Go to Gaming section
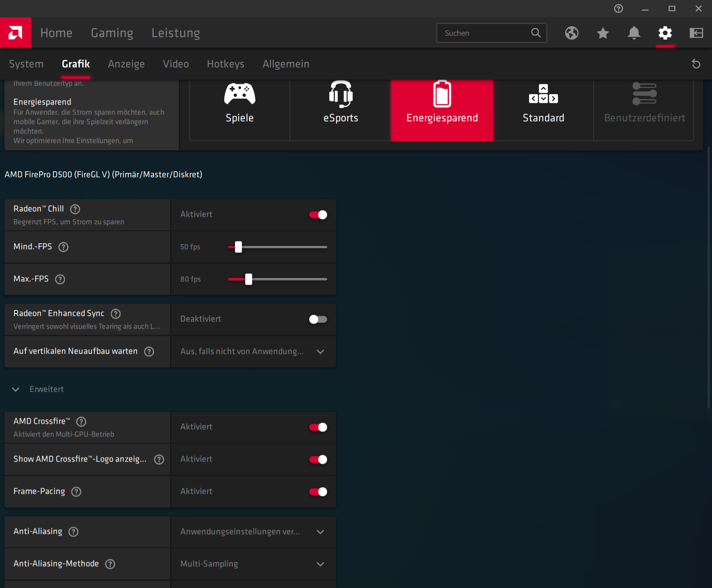Image resolution: width=712 pixels, height=588 pixels. click(x=112, y=33)
